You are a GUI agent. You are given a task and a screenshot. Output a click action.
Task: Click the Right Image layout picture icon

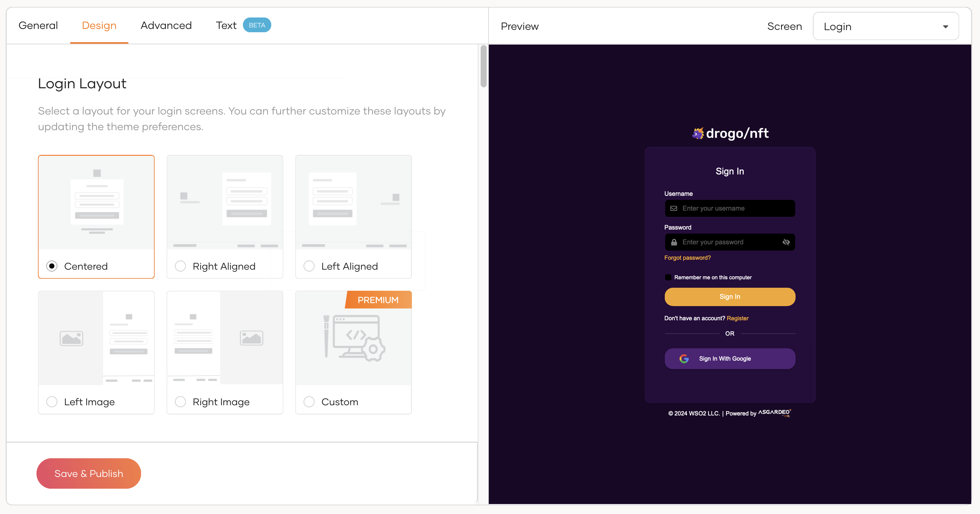point(251,338)
